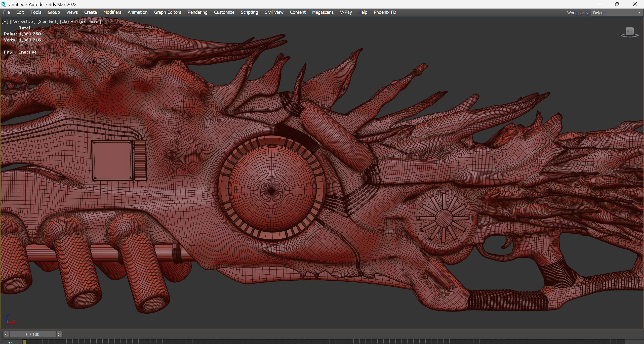The width and height of the screenshot is (644, 344).
Task: Open the Tools menu
Action: [36, 12]
